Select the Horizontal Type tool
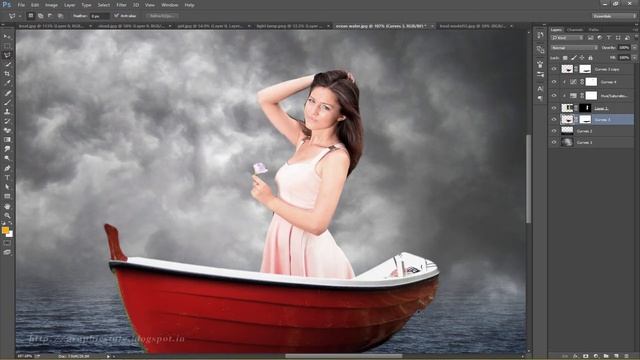The height and width of the screenshot is (360, 640). pyautogui.click(x=7, y=178)
